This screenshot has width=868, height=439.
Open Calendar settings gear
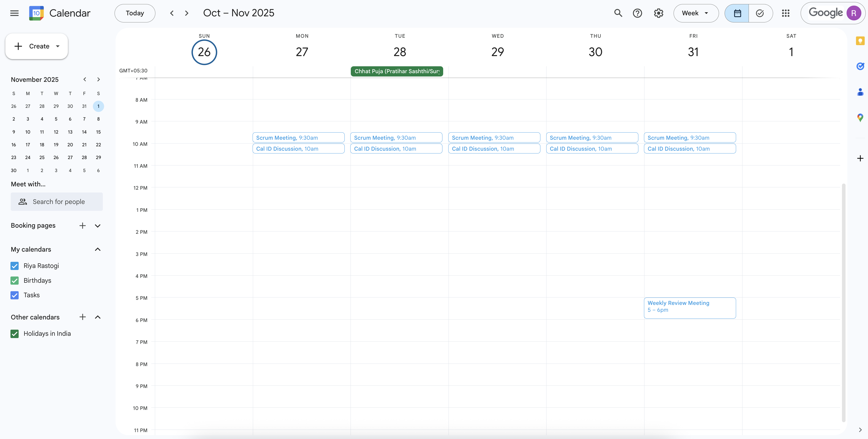659,13
